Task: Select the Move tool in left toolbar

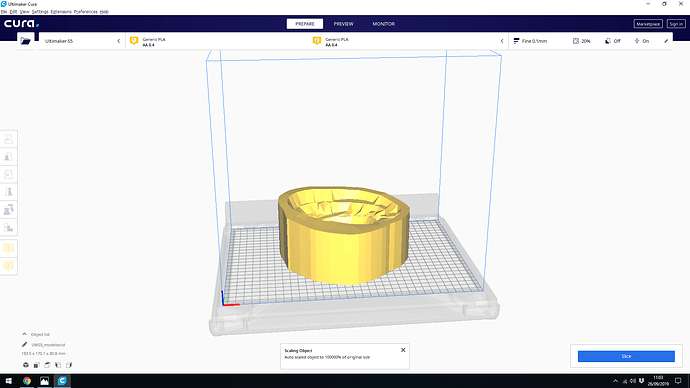Action: pyautogui.click(x=8, y=139)
